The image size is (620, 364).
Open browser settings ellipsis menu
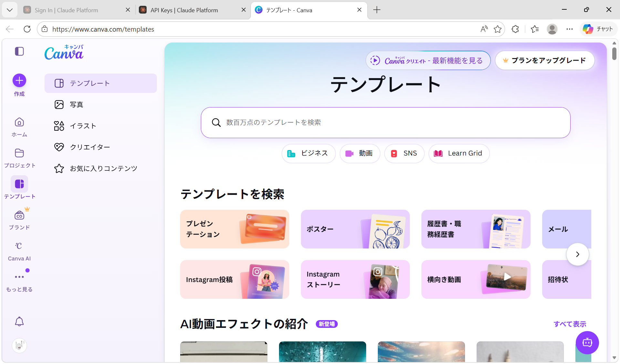(x=570, y=29)
